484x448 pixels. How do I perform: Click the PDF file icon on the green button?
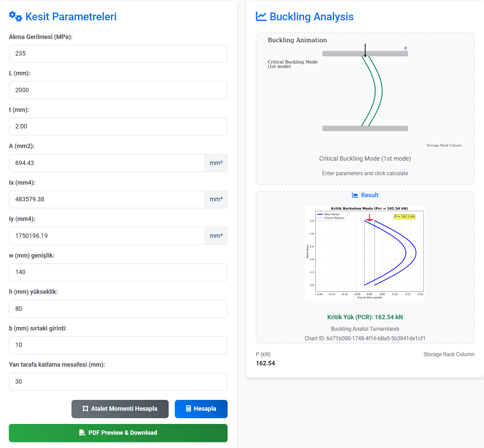(x=82, y=433)
